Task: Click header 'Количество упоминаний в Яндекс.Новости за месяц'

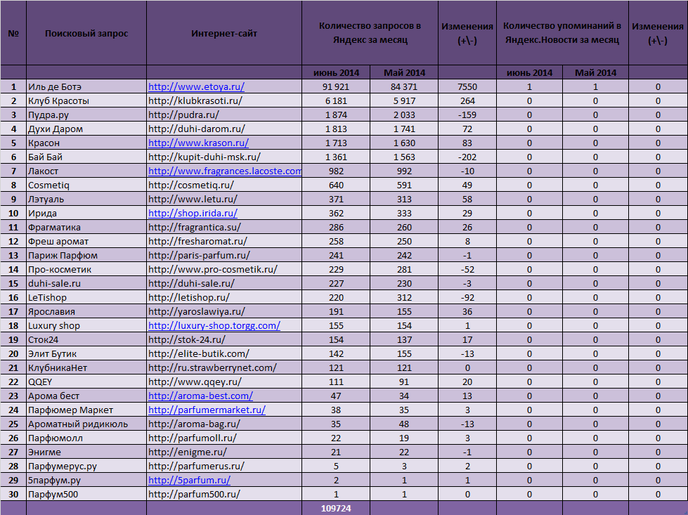Action: click(562, 33)
